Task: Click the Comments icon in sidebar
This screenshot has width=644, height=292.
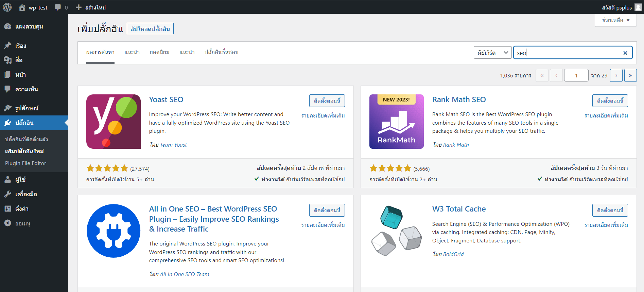Action: [7, 89]
